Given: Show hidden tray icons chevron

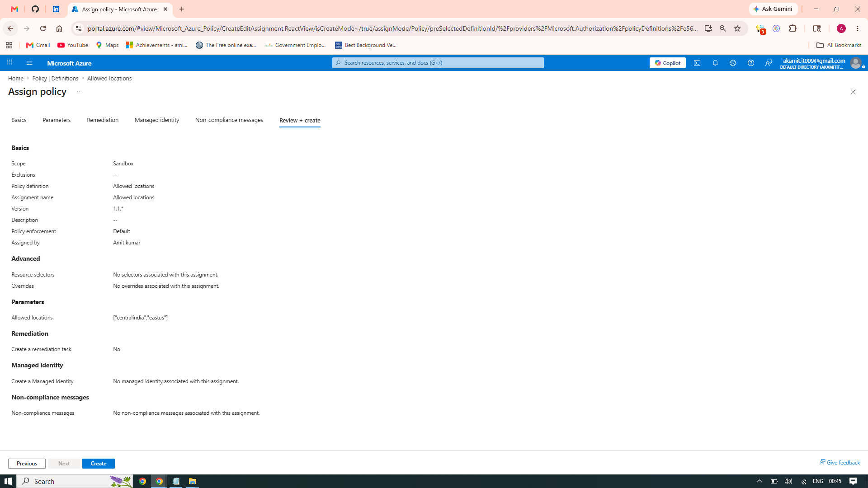Looking at the screenshot, I should pyautogui.click(x=759, y=481).
